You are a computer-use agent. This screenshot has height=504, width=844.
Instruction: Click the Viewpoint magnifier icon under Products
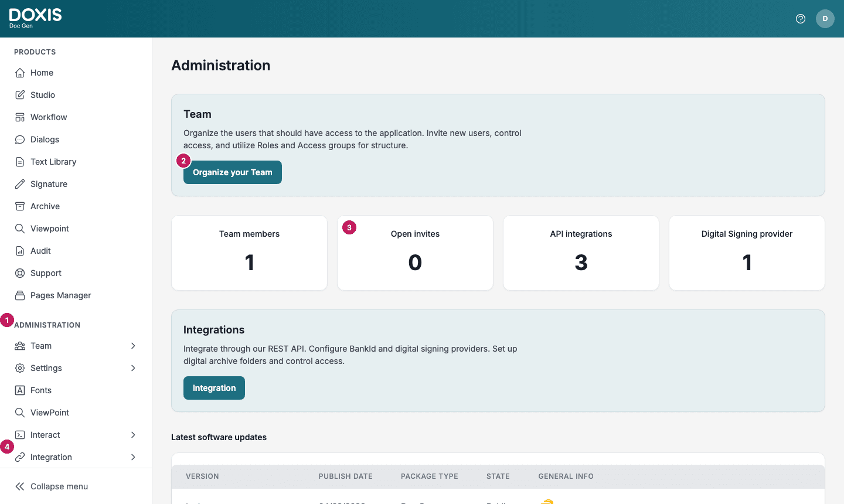(x=20, y=229)
